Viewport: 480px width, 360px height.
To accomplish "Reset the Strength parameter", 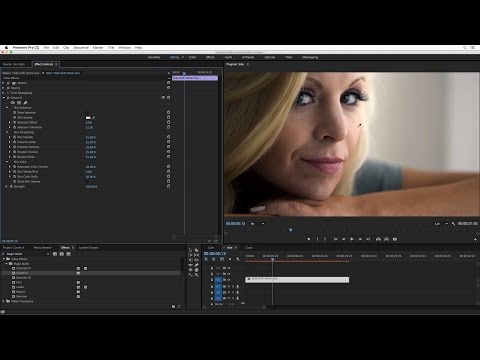I will 168,186.
